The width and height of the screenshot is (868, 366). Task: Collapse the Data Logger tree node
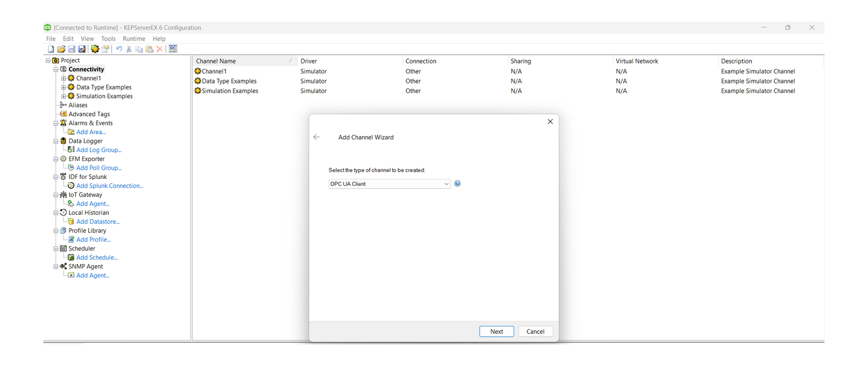[55, 141]
